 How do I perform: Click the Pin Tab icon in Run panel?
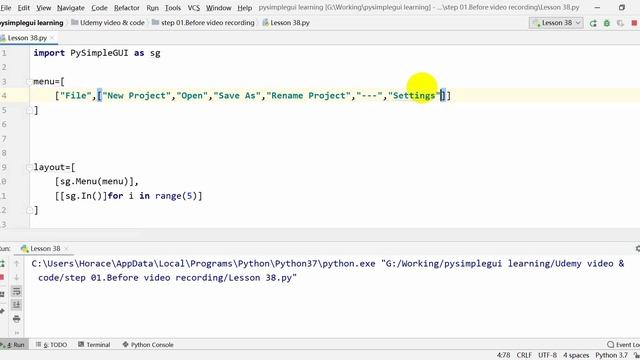pyautogui.click(x=2, y=311)
